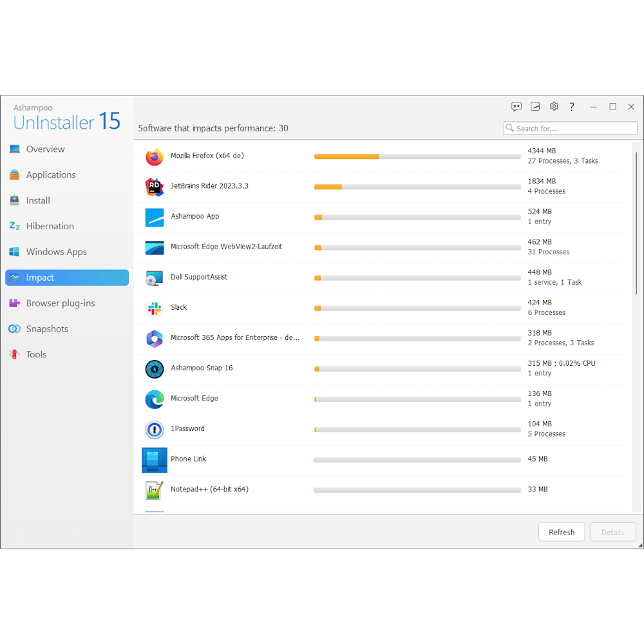Click Firefox memory usage bar
This screenshot has width=644, height=644.
(x=417, y=156)
